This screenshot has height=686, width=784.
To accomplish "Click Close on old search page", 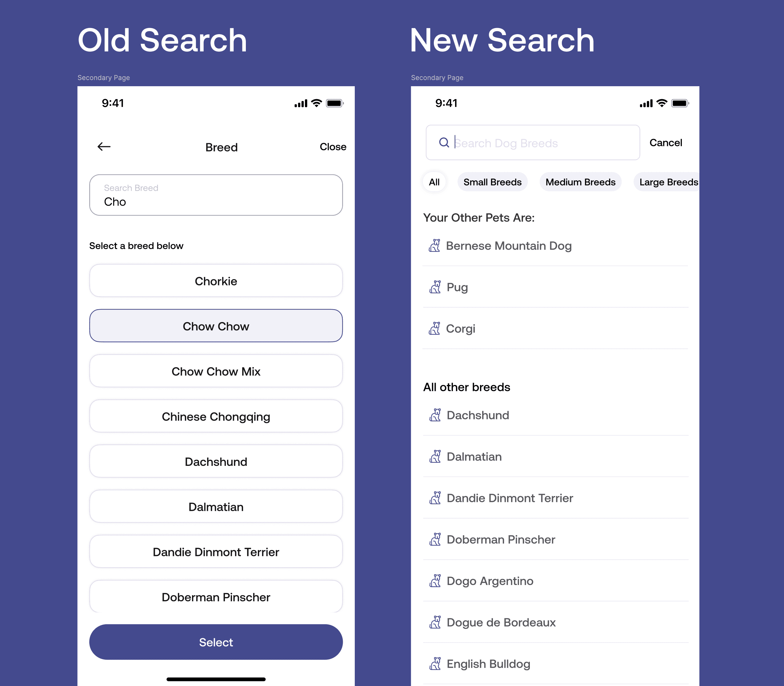I will pyautogui.click(x=332, y=147).
